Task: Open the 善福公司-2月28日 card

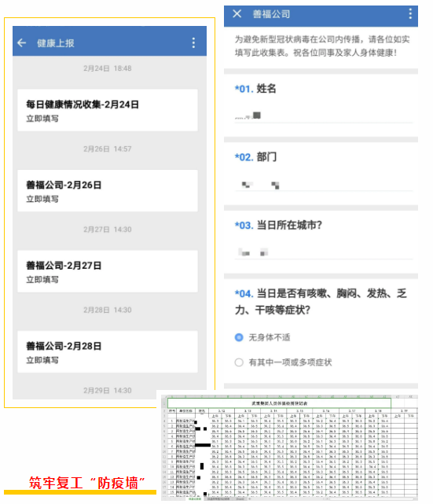Action: (108, 351)
